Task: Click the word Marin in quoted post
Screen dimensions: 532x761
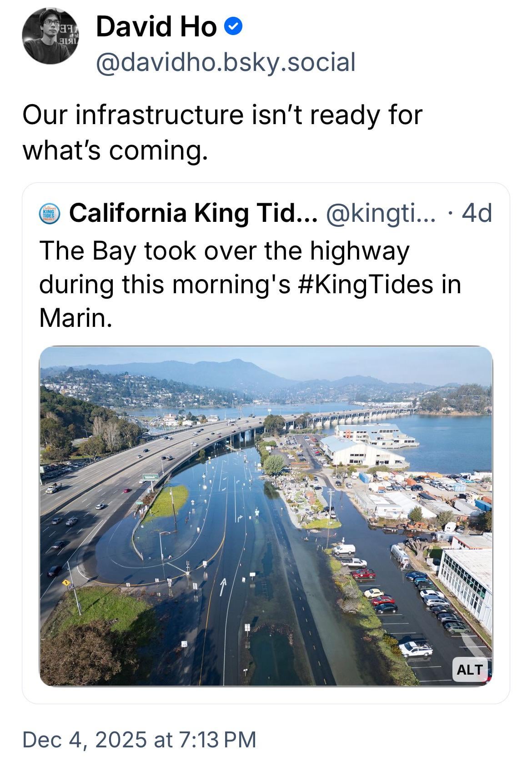Action: coord(75,318)
